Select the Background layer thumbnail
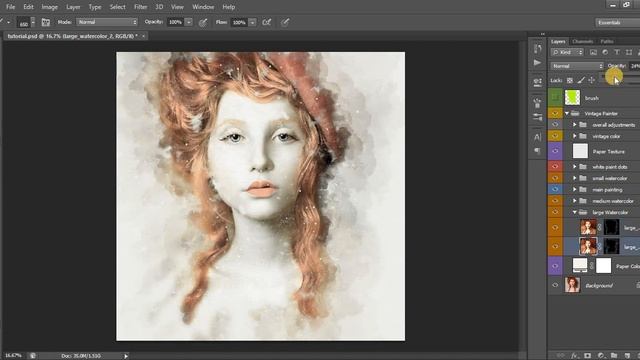This screenshot has width=640, height=360. (x=572, y=285)
